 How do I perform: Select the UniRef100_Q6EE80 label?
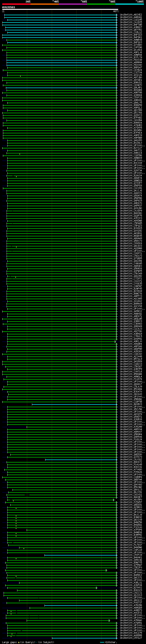(131, 454)
